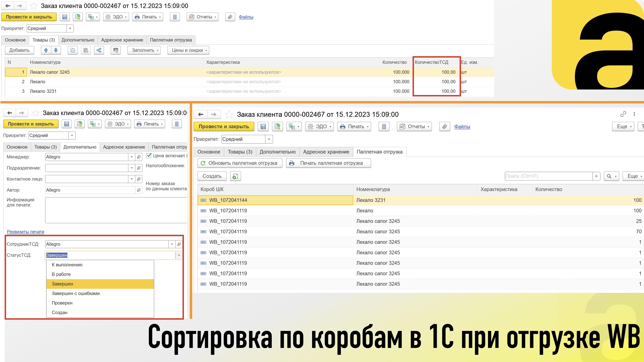
Task: Click Провести и закрыть in right window
Action: click(224, 127)
